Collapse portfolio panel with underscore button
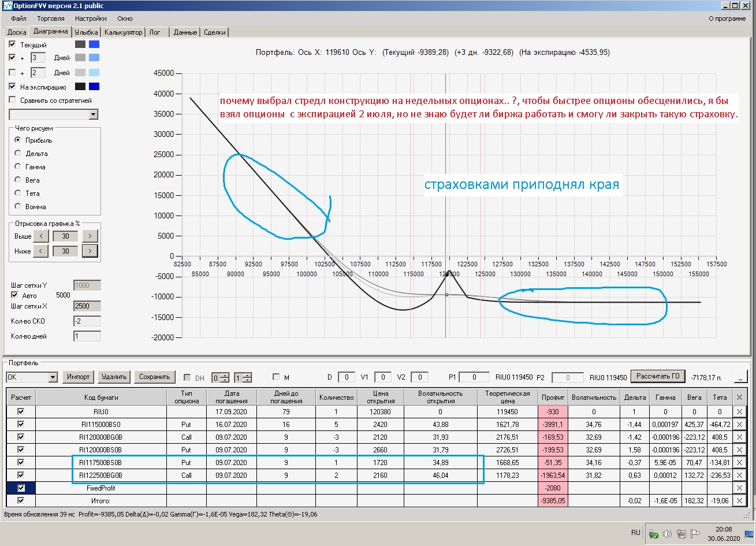This screenshot has height=546, width=756. 740,377
